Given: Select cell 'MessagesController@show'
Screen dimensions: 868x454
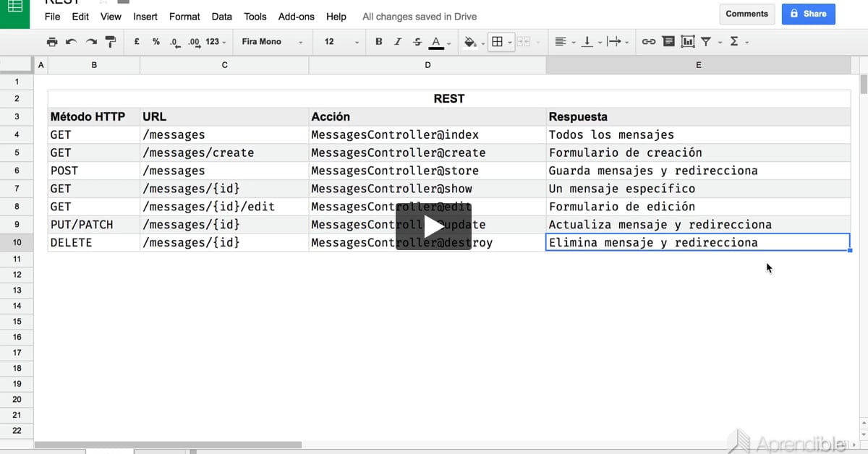Looking at the screenshot, I should 427,189.
